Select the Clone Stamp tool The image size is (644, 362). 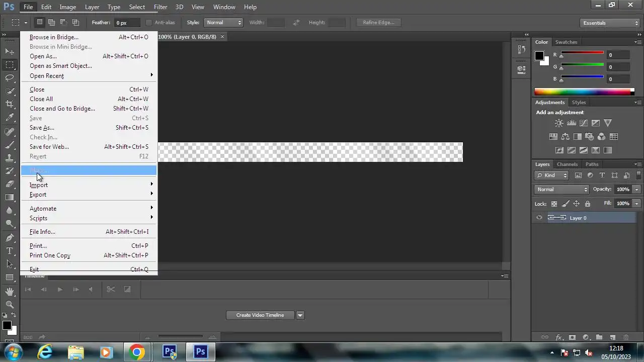[10, 158]
